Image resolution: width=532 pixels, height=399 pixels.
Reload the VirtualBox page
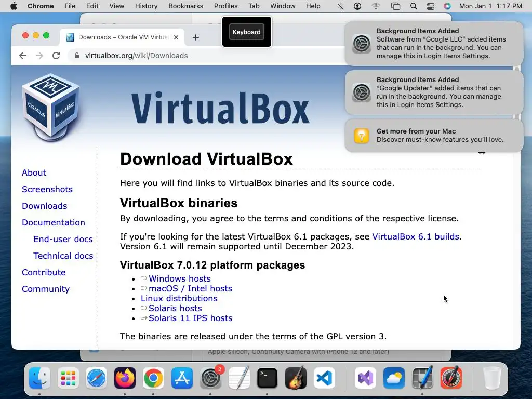point(56,56)
